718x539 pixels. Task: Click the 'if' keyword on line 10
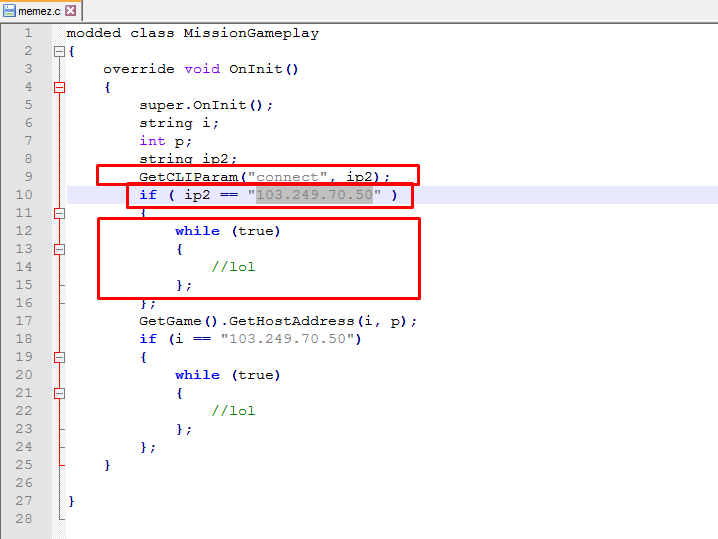point(148,195)
